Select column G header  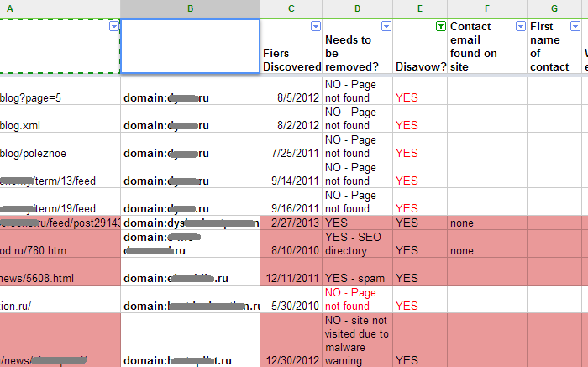(x=554, y=8)
